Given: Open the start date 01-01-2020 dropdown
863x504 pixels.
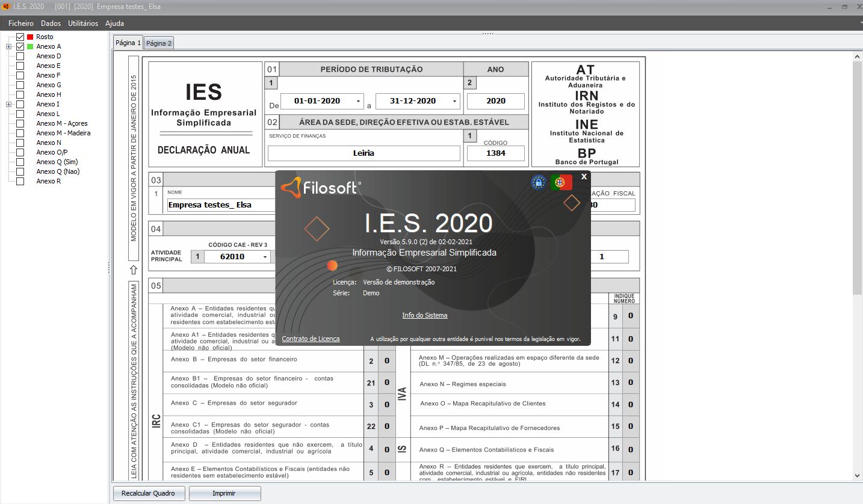Looking at the screenshot, I should click(359, 101).
